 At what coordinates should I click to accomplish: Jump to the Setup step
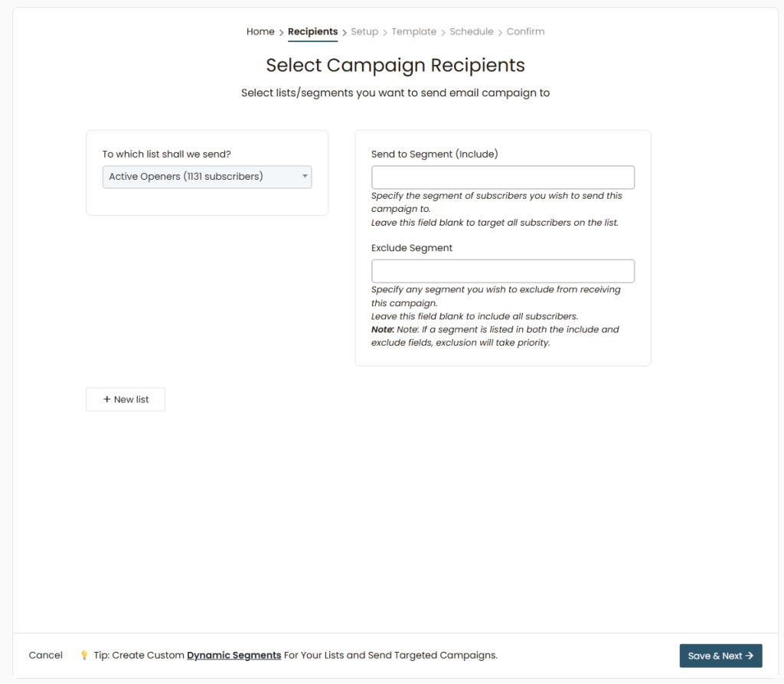coord(364,31)
